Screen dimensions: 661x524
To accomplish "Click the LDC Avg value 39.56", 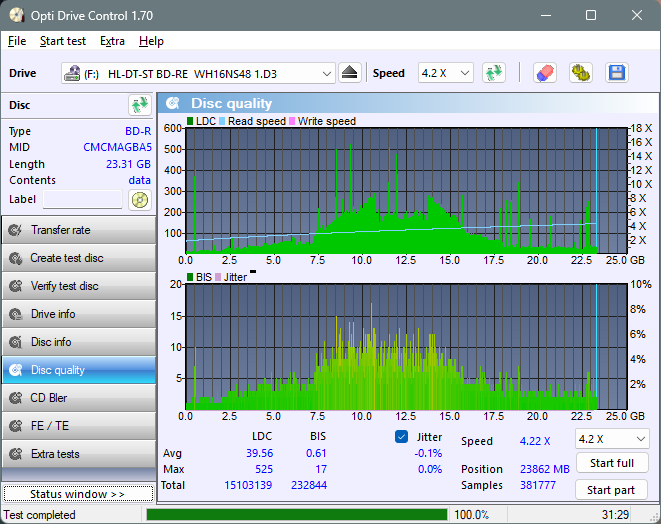I will tap(260, 453).
